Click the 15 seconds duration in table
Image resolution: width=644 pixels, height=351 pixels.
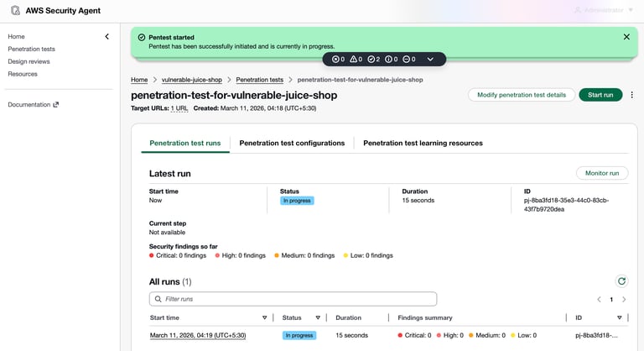point(351,335)
